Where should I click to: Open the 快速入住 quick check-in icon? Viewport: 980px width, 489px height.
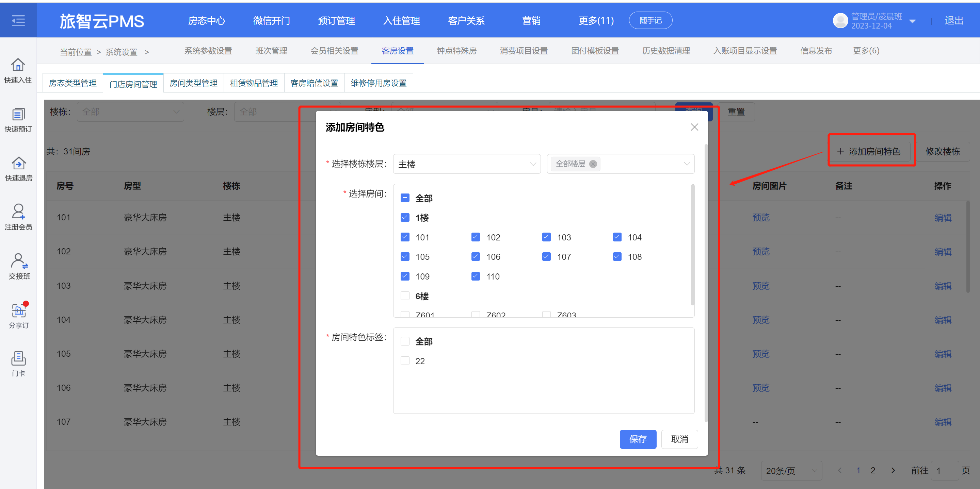tap(18, 71)
